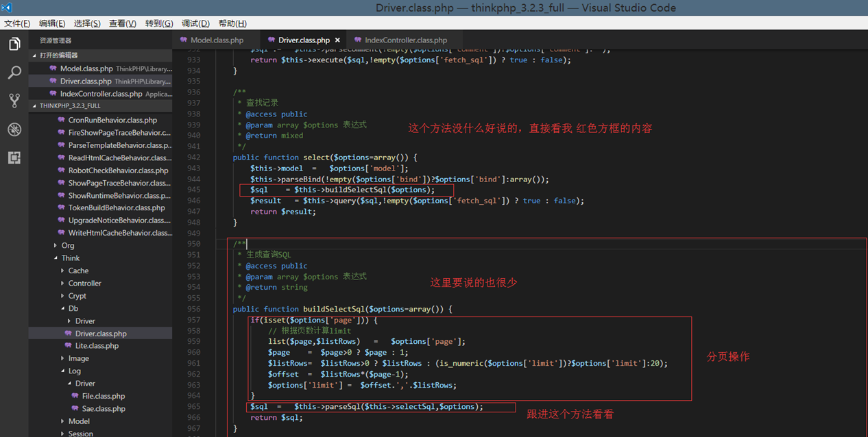868x437 pixels.
Task: Expand the Driver folder under Db
Action: 85,321
